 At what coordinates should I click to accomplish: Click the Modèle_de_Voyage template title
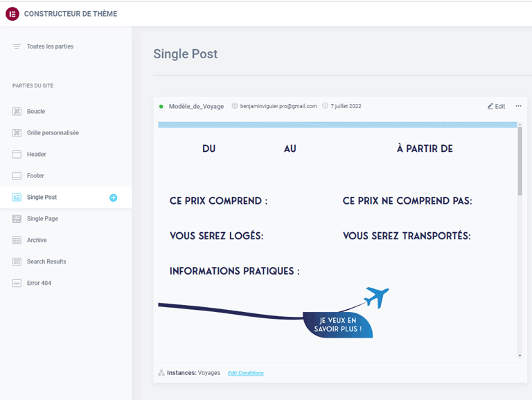click(x=196, y=107)
